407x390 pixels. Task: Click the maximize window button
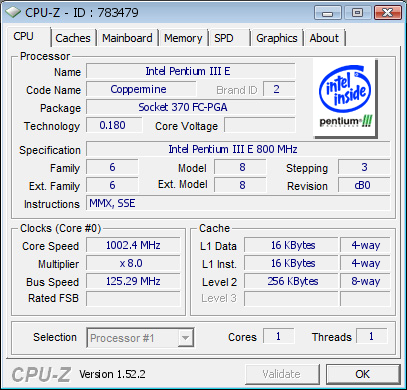(x=357, y=13)
